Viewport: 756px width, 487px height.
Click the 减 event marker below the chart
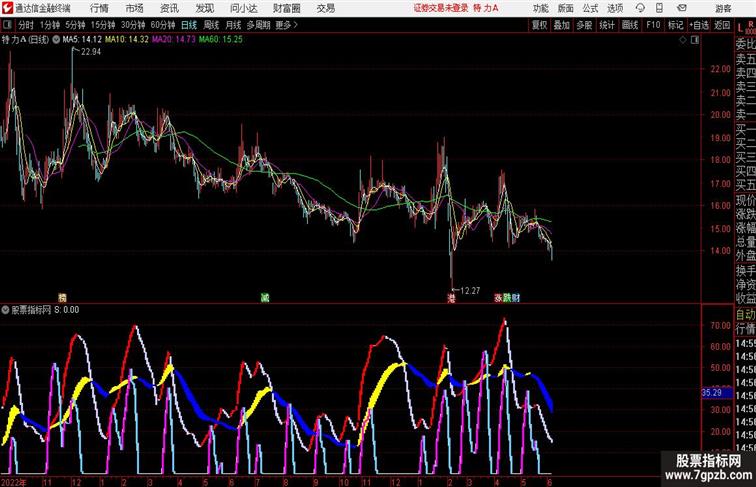tap(265, 298)
